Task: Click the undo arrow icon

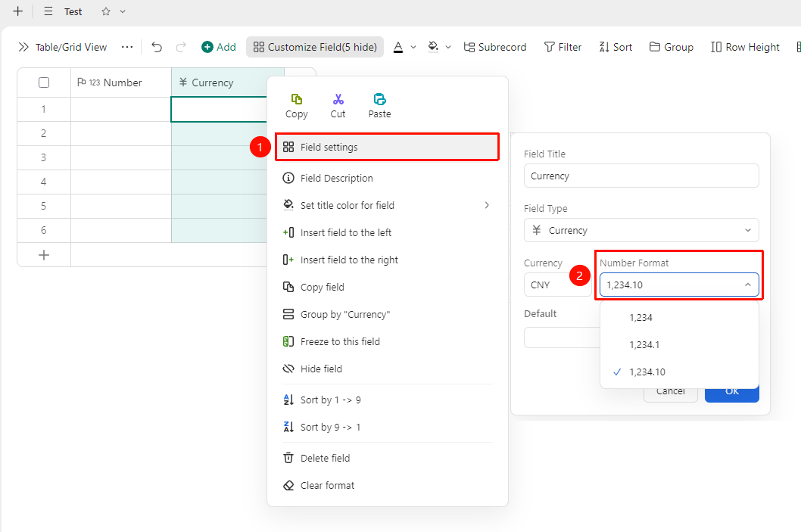Action: coord(157,47)
